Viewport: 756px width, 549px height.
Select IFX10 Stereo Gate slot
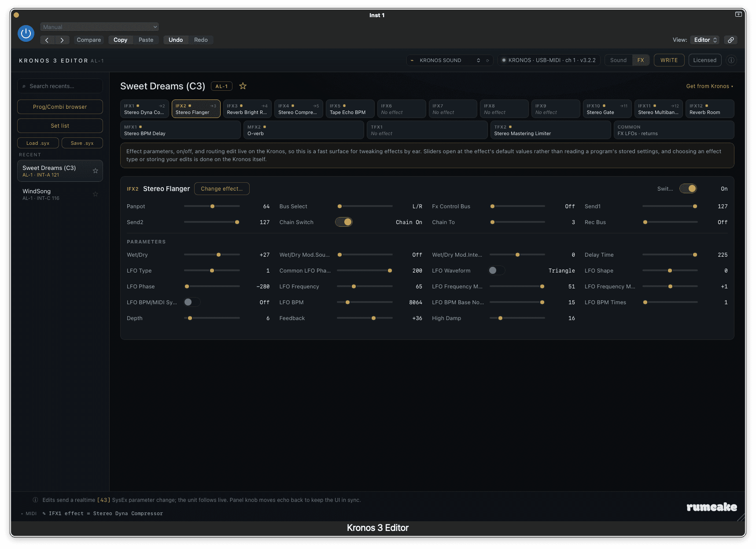click(x=607, y=109)
